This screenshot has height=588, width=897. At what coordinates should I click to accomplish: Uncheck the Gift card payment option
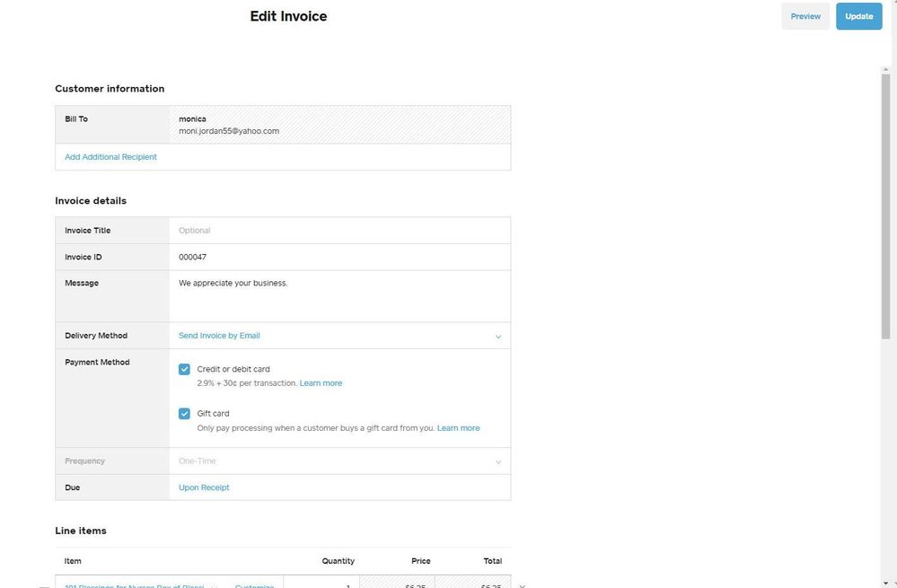184,414
